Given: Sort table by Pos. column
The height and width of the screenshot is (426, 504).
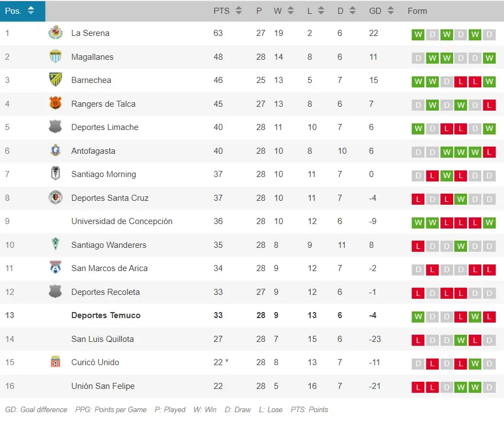Looking at the screenshot, I should coord(30,11).
